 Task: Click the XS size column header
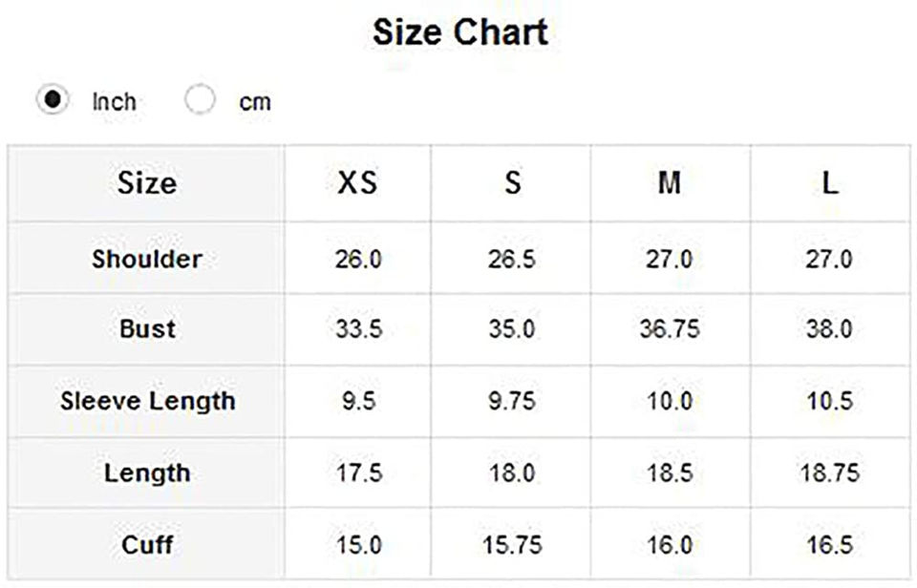pos(358,182)
